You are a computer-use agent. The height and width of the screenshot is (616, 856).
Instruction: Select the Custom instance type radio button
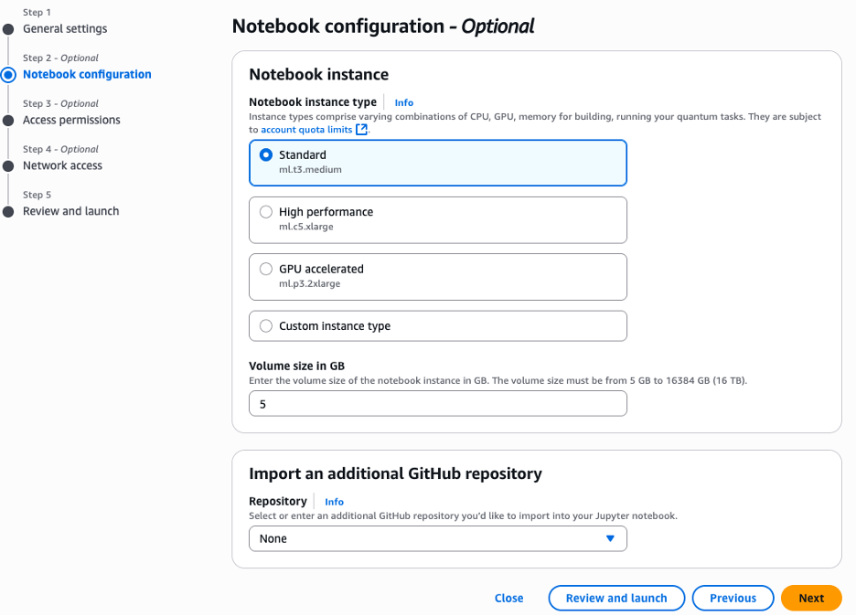(x=266, y=326)
